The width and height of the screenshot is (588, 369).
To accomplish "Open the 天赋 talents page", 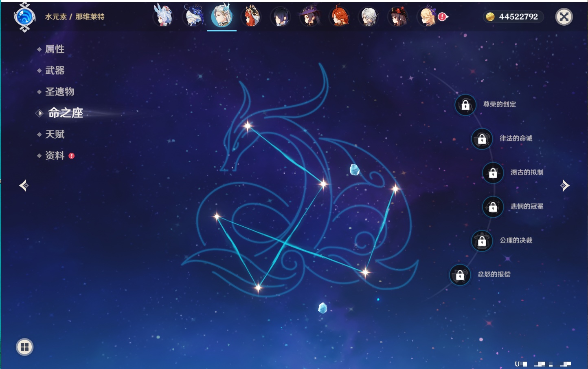I will pyautogui.click(x=55, y=134).
